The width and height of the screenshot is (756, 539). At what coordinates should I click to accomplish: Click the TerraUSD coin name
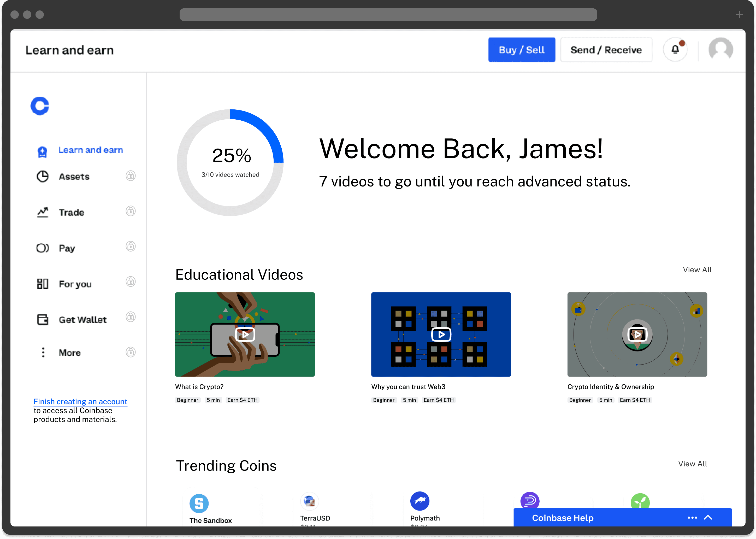(x=315, y=518)
